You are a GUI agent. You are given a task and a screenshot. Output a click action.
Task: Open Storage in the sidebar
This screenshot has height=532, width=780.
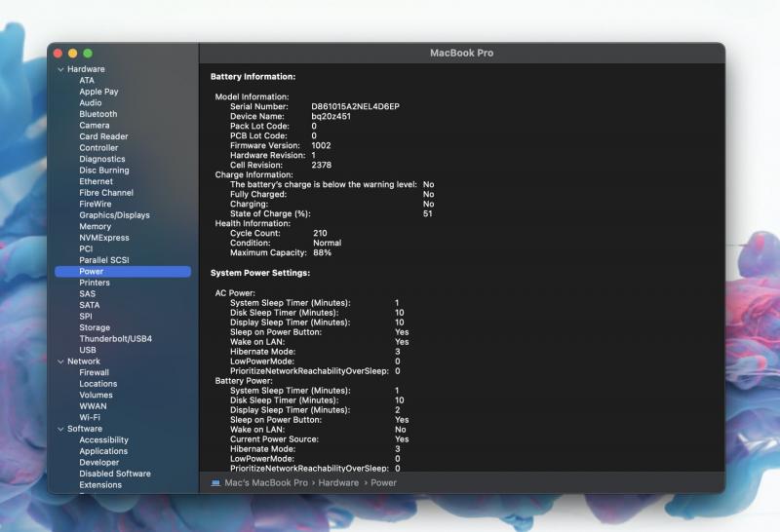pos(95,327)
